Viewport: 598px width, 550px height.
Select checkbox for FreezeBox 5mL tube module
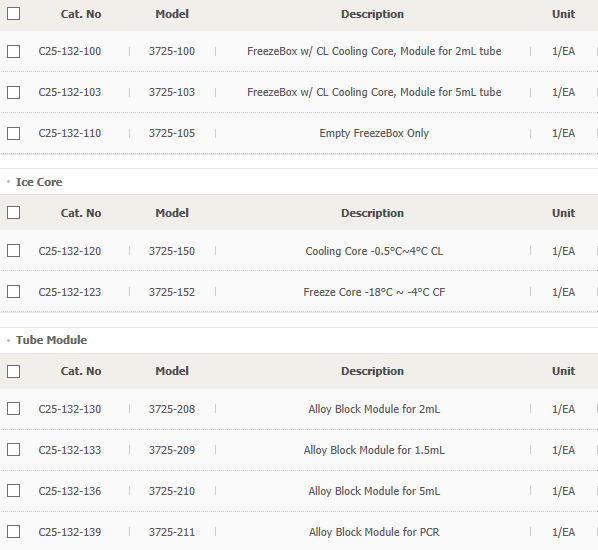pyautogui.click(x=13, y=92)
